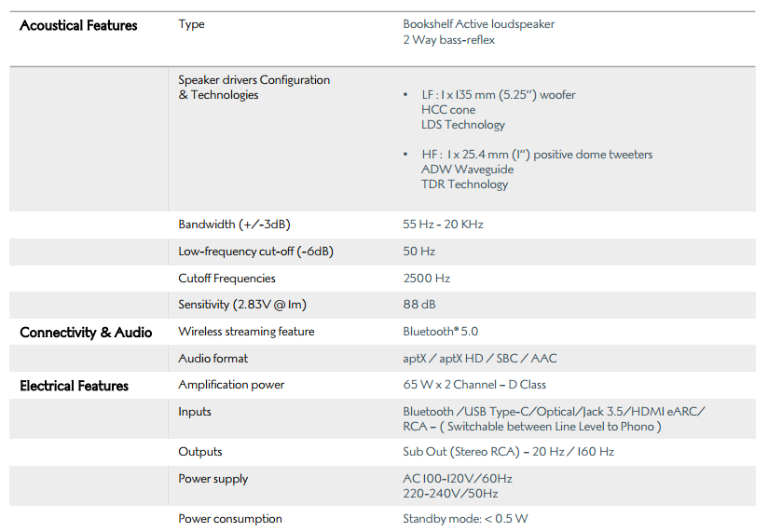The image size is (768, 532).
Task: Select the 'Bluetooth® 5.0' value
Action: (440, 332)
